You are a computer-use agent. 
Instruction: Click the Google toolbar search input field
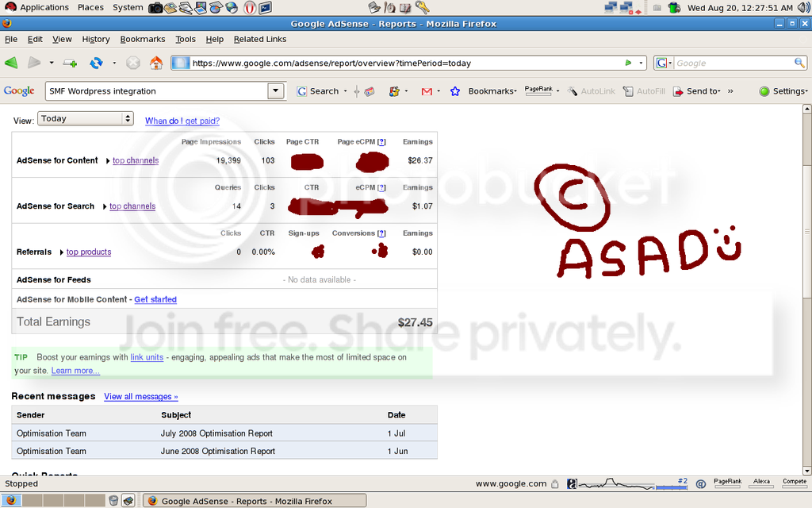[x=156, y=90]
